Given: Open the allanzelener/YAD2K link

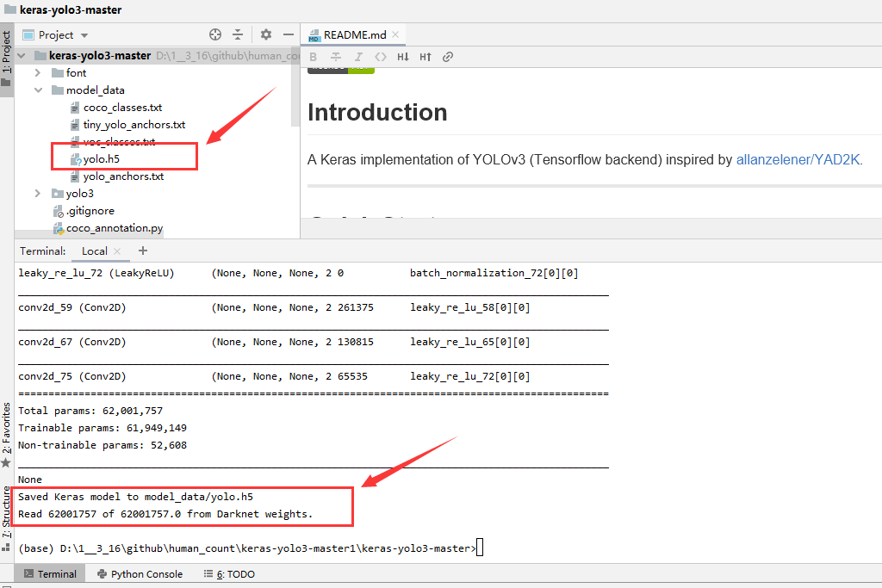Looking at the screenshot, I should pos(798,160).
